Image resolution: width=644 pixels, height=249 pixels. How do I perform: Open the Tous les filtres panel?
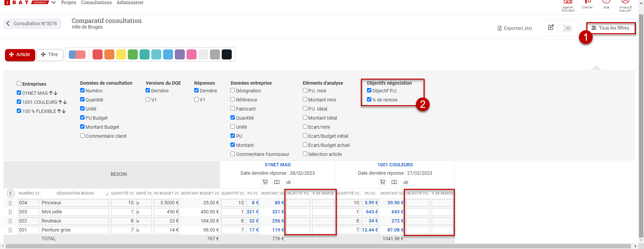pos(610,28)
